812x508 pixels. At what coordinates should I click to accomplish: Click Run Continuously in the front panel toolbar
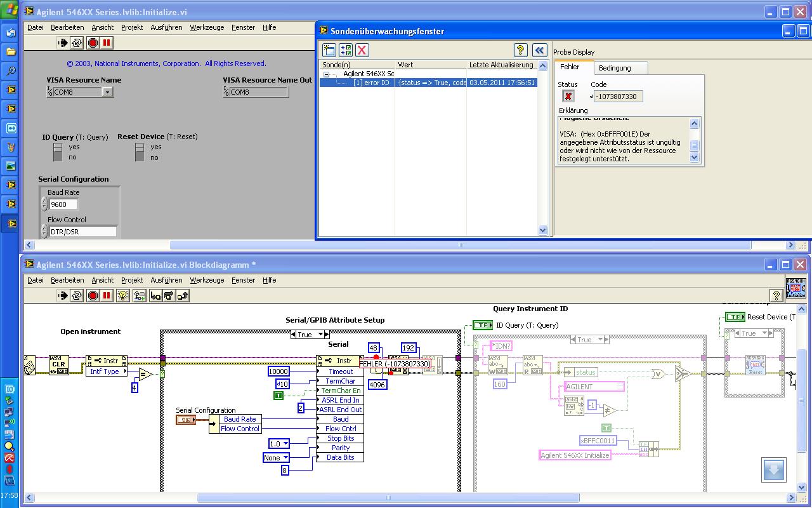pyautogui.click(x=77, y=43)
